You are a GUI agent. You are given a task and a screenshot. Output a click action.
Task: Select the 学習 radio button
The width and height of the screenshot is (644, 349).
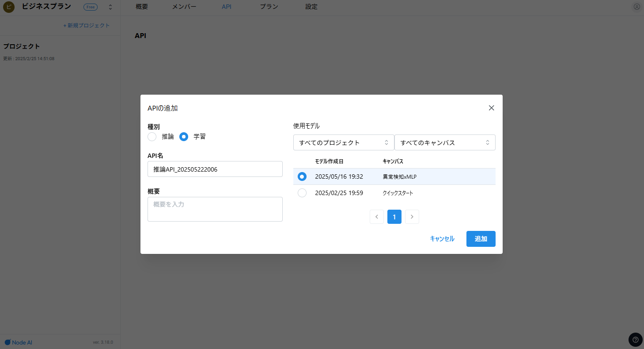(x=184, y=137)
